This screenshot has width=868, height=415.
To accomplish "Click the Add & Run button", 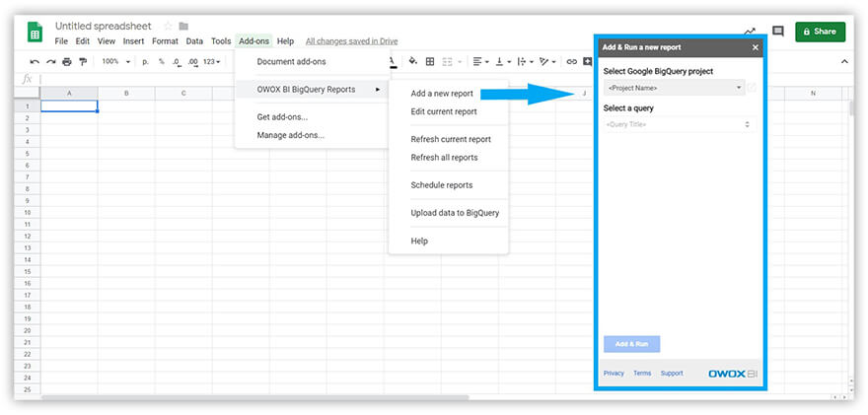I will coord(631,344).
